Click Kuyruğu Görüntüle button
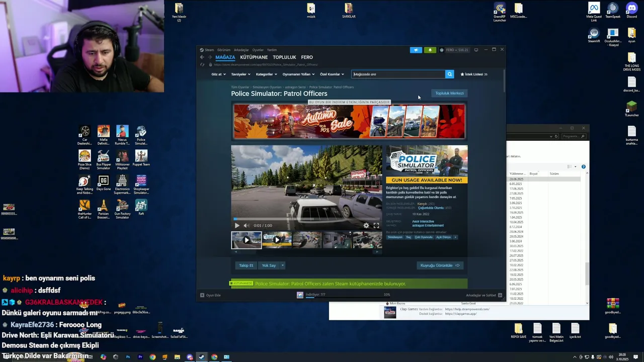644x362 pixels. point(440,265)
